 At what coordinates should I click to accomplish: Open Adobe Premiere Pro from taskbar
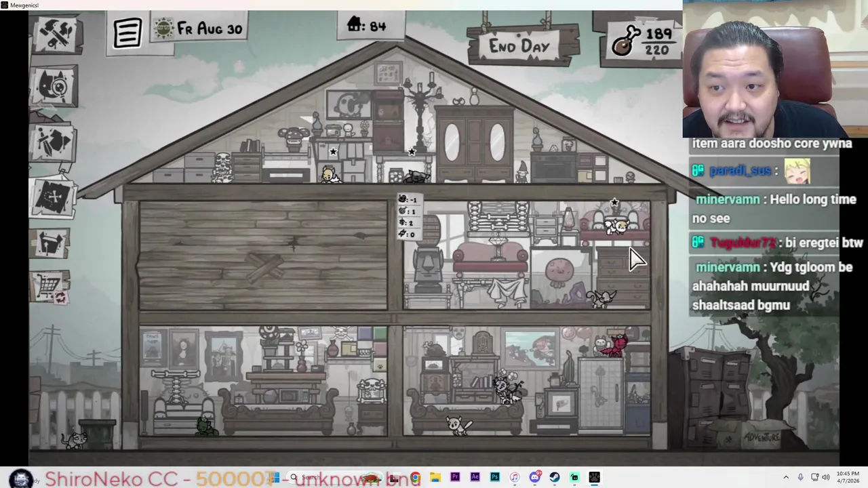click(454, 478)
